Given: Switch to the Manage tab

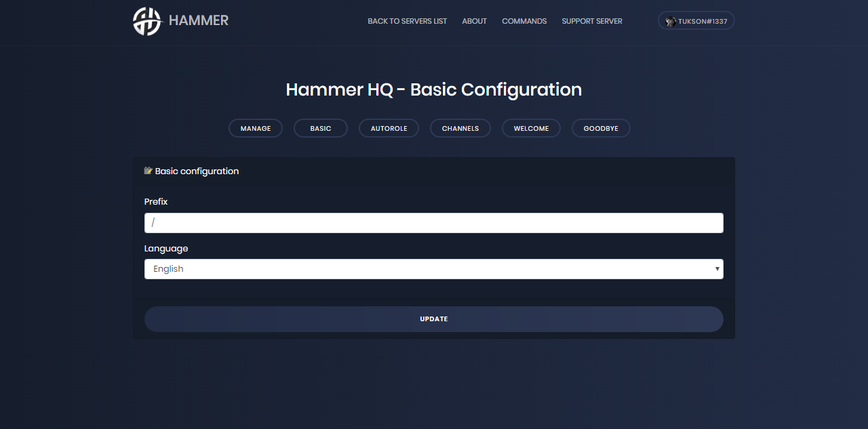Looking at the screenshot, I should point(256,128).
